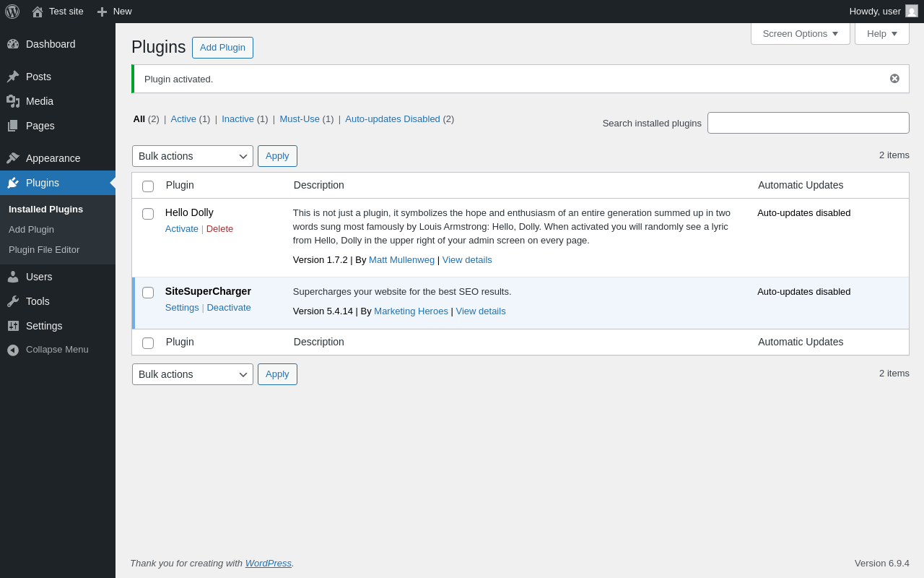Click the Tools wrench icon

[13, 301]
